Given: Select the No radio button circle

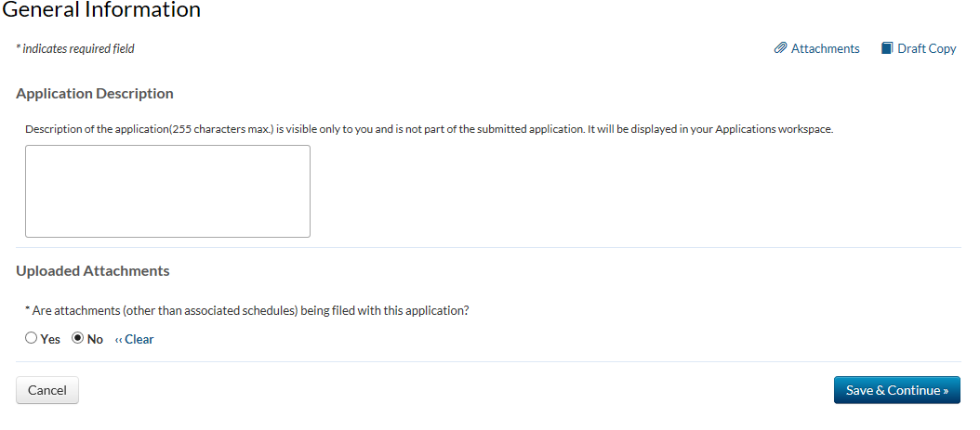Looking at the screenshot, I should [x=78, y=339].
